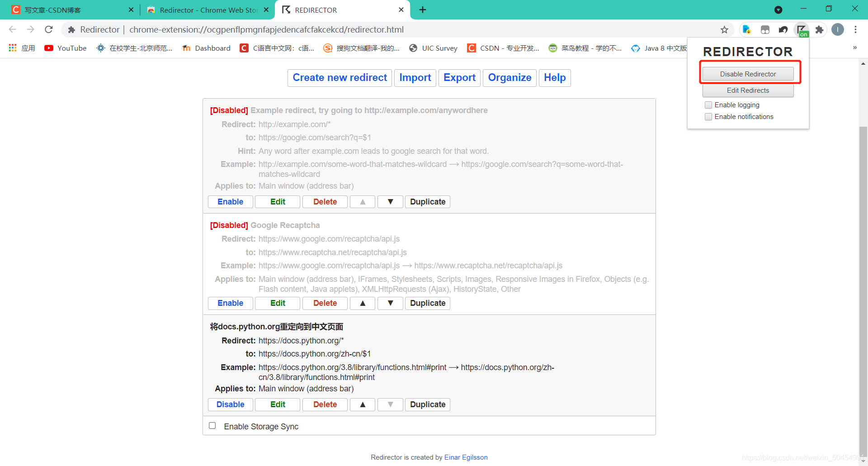Delete the Google Recaptcha redirect
868x466 pixels.
(325, 303)
